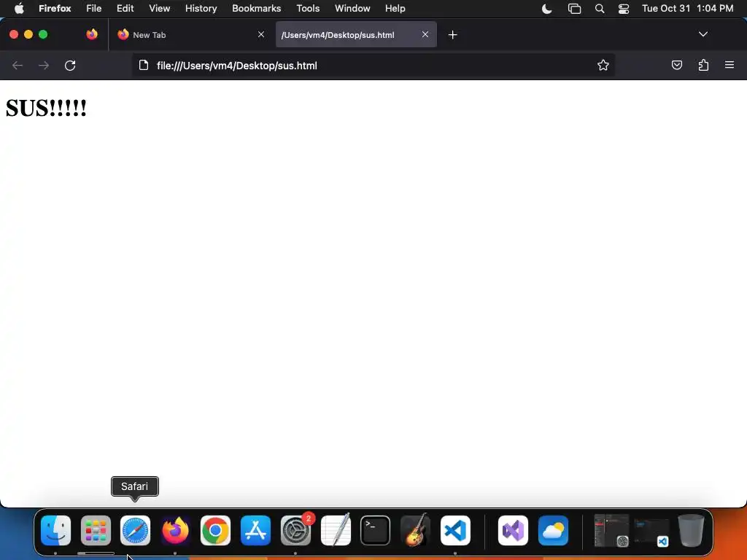Open the File menu
747x560 pixels.
[x=94, y=9]
